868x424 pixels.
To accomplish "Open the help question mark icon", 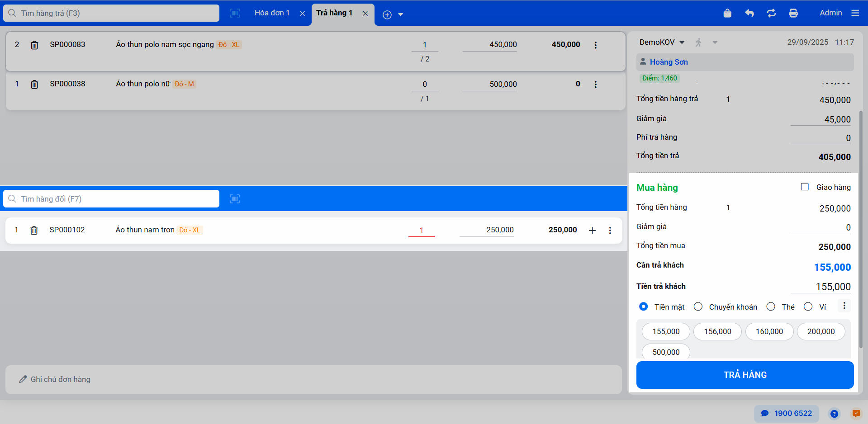I will click(x=834, y=414).
